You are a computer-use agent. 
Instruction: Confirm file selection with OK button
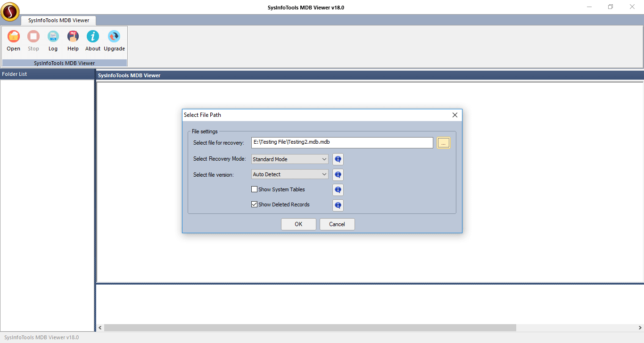[298, 224]
